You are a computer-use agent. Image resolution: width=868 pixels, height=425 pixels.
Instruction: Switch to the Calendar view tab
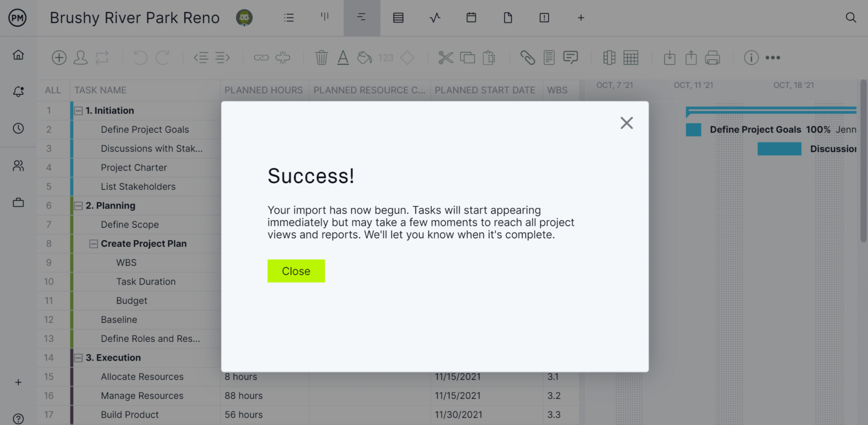coord(471,18)
